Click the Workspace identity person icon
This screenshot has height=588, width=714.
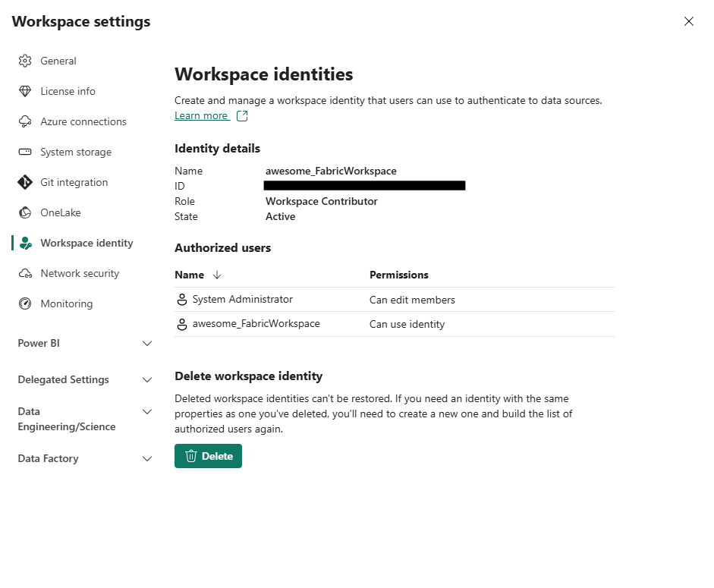[x=26, y=244]
